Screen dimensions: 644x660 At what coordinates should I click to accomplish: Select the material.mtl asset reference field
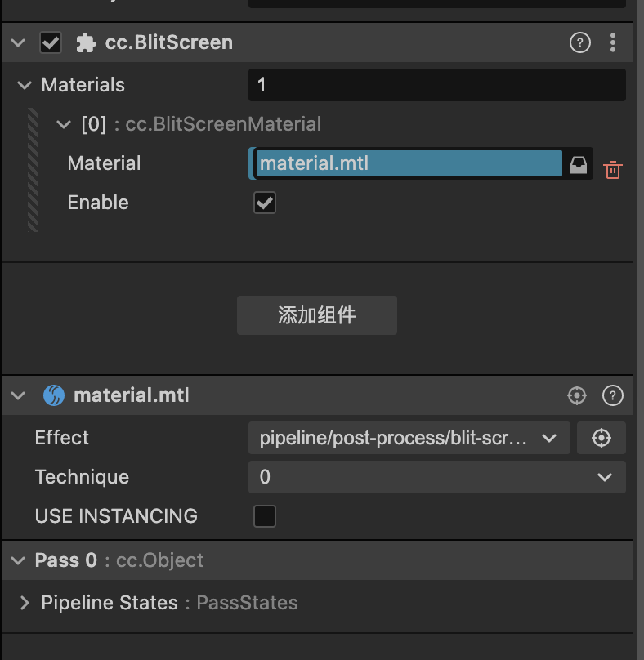[x=409, y=164]
